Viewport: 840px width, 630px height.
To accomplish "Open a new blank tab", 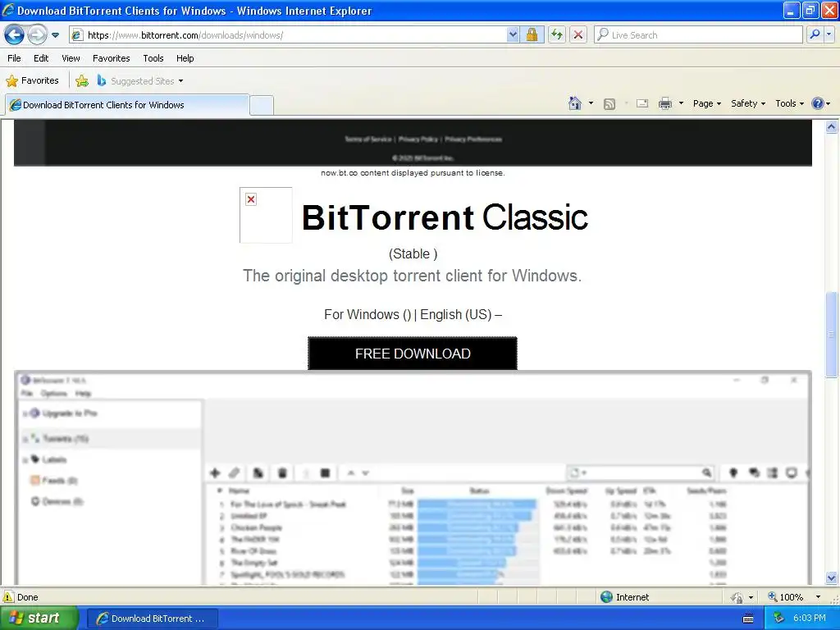I will pos(262,105).
